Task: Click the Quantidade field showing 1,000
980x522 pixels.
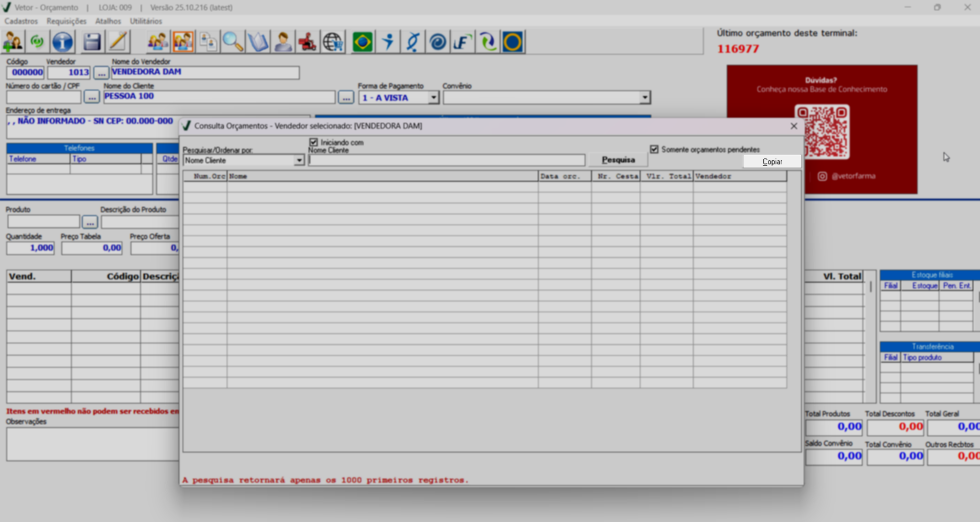Action: pos(30,248)
